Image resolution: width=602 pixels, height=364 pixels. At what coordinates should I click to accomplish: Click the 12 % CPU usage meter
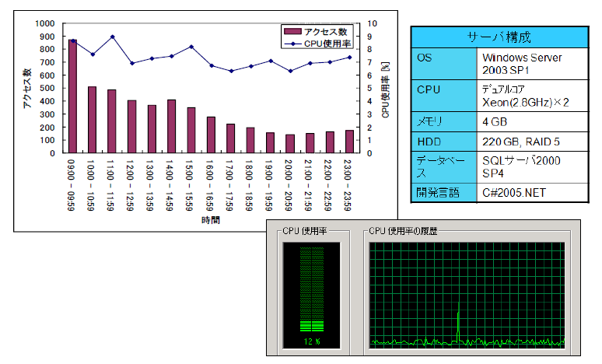(312, 296)
